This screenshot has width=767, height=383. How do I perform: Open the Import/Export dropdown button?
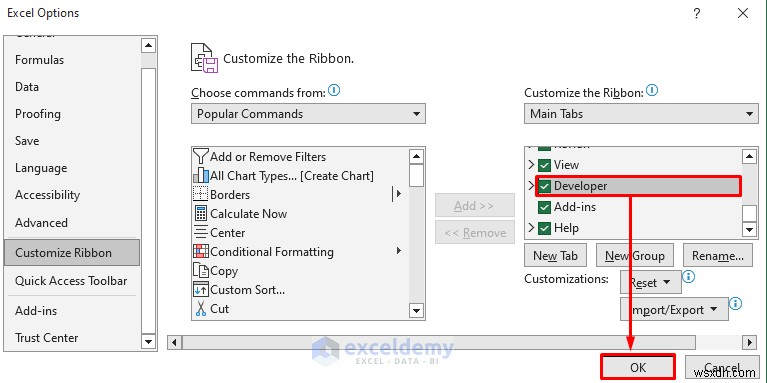674,309
